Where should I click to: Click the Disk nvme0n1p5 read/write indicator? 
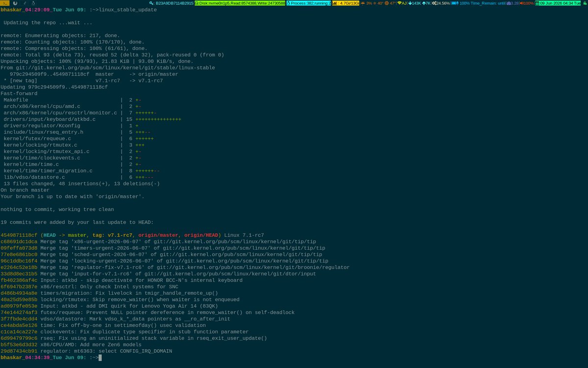coord(240,3)
